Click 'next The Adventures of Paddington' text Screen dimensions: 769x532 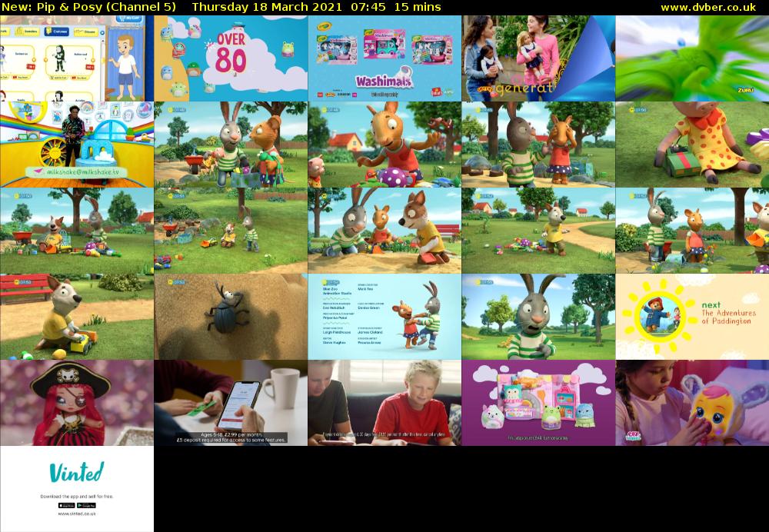pyautogui.click(x=728, y=313)
